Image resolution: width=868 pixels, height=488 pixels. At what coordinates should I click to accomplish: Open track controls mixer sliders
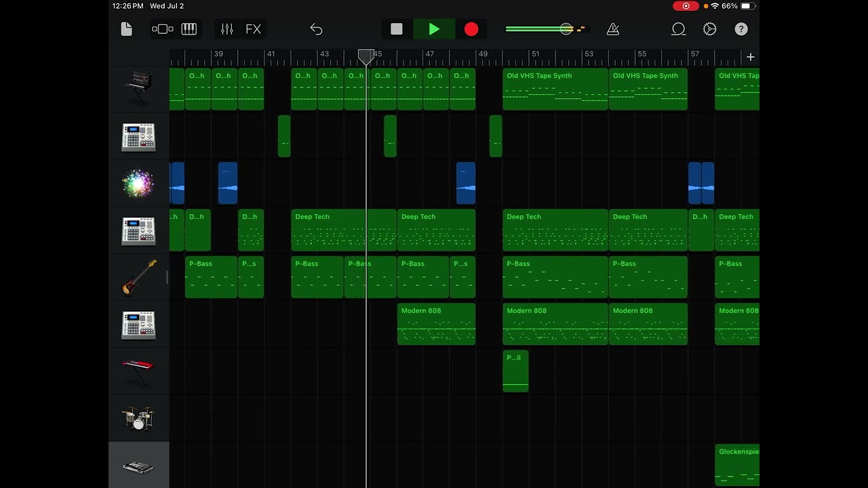coord(226,29)
